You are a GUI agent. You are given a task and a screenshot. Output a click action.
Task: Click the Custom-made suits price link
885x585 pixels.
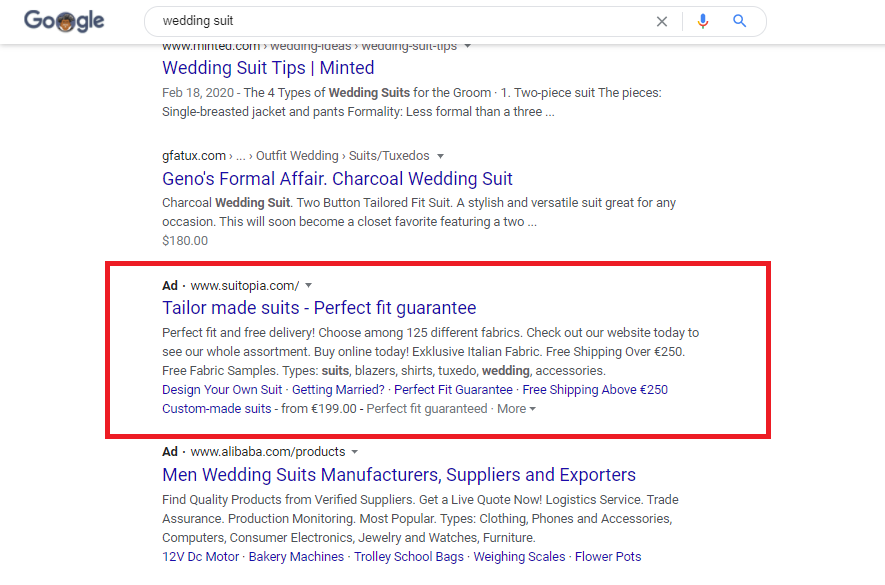point(217,409)
